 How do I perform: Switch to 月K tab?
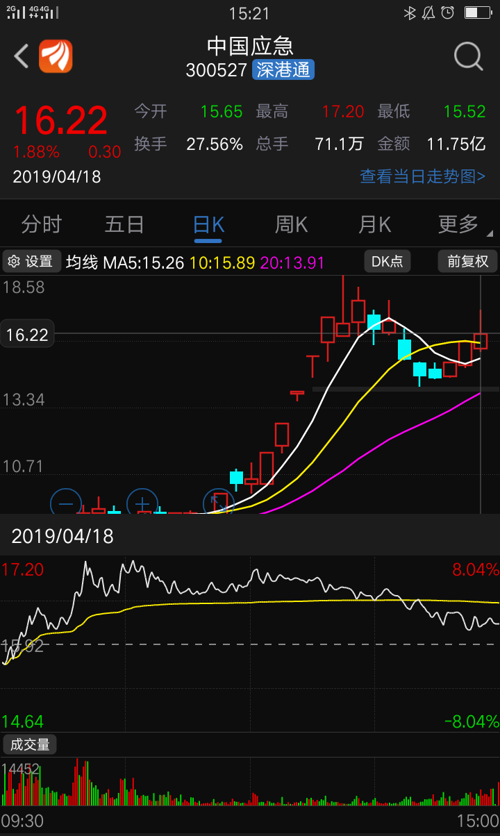pyautogui.click(x=374, y=224)
